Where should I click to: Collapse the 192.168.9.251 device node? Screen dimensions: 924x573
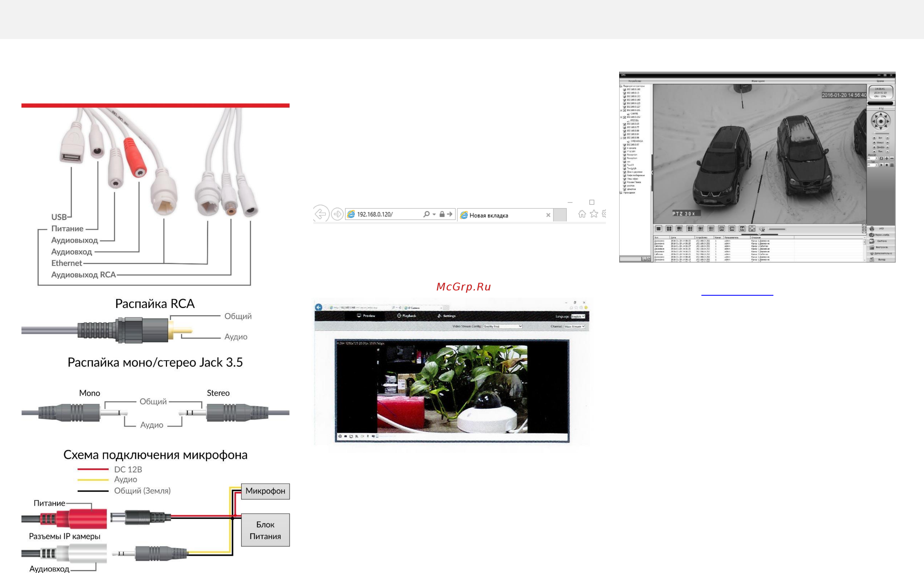pos(621,110)
